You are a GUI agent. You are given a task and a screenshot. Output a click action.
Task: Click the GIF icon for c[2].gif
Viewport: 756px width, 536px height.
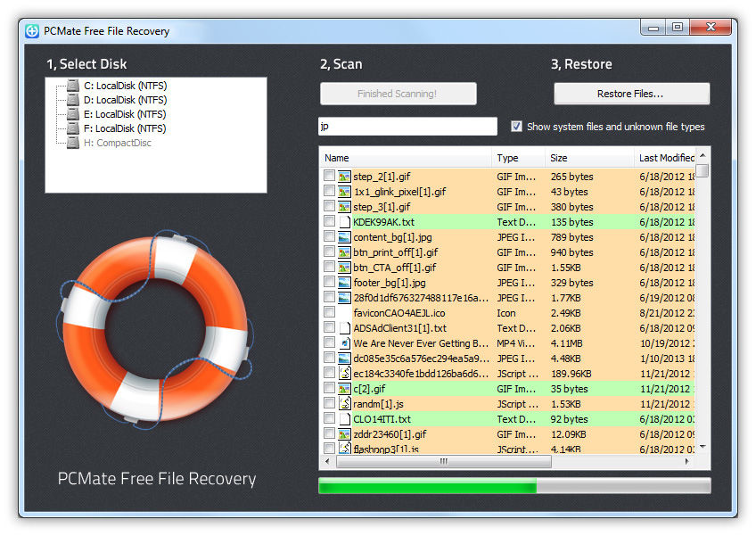pyautogui.click(x=344, y=389)
